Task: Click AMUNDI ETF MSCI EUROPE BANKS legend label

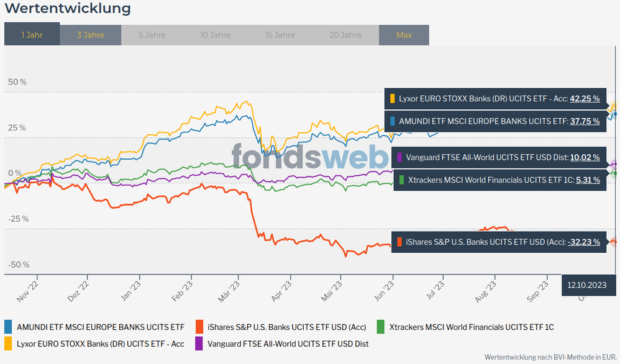Action: [101, 327]
